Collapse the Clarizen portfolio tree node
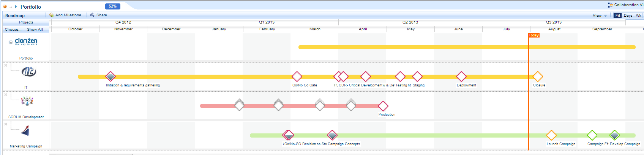 pos(11,42)
